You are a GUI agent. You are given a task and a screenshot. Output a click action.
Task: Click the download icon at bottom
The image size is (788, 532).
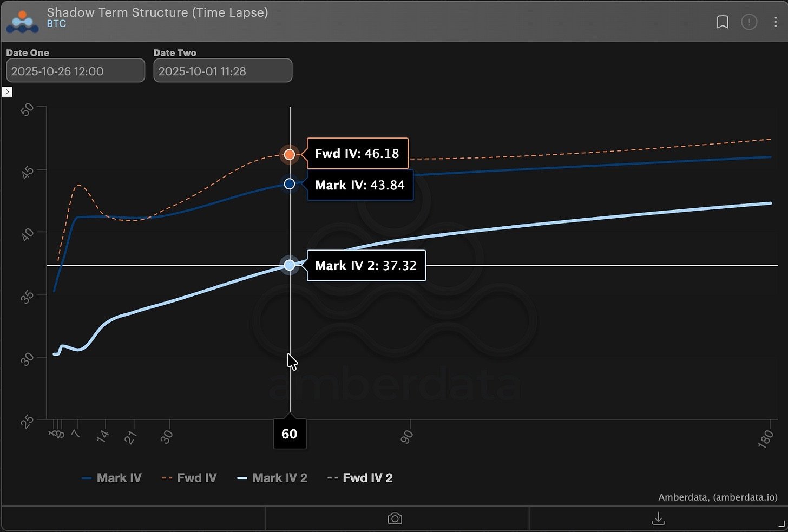[x=658, y=518]
